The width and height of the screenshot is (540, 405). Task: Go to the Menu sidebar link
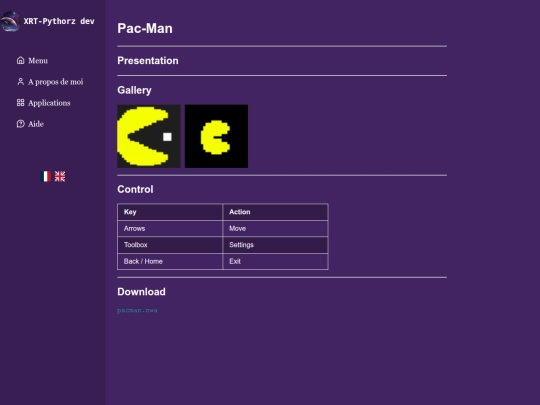point(38,61)
